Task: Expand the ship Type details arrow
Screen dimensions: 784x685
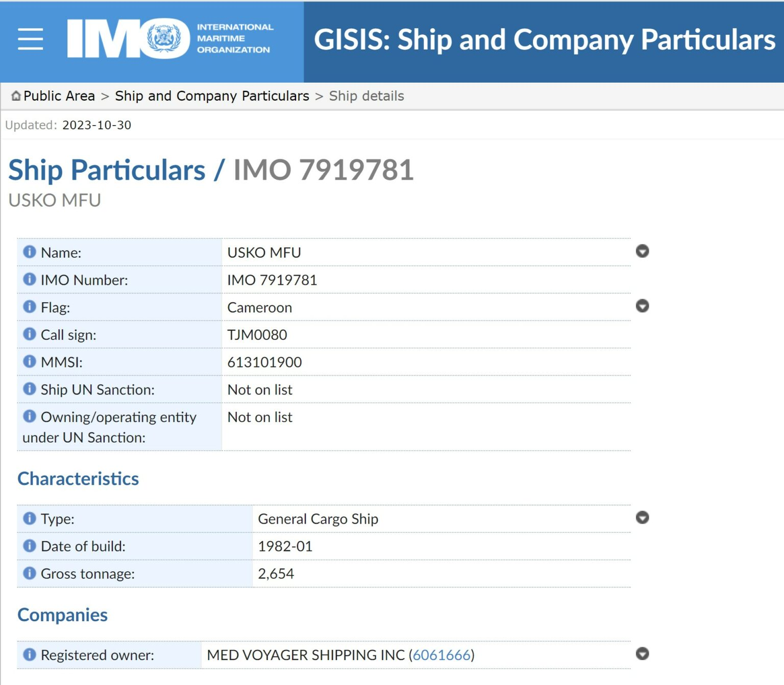Action: pyautogui.click(x=642, y=518)
